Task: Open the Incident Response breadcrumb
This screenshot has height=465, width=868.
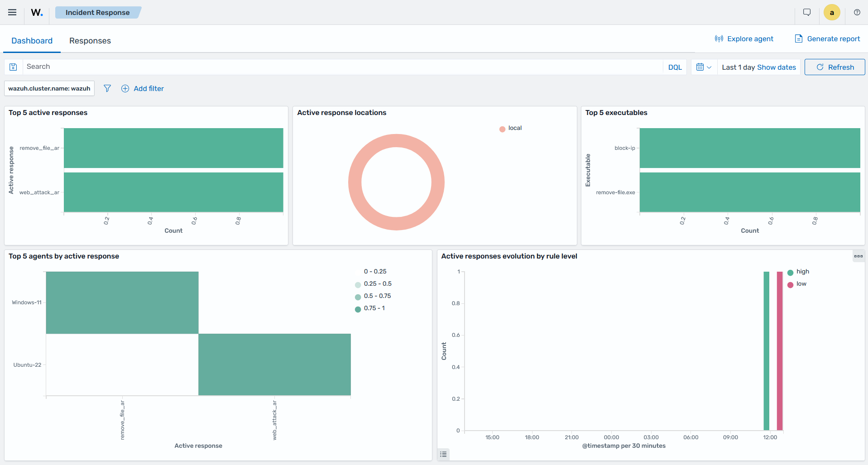Action: point(98,12)
